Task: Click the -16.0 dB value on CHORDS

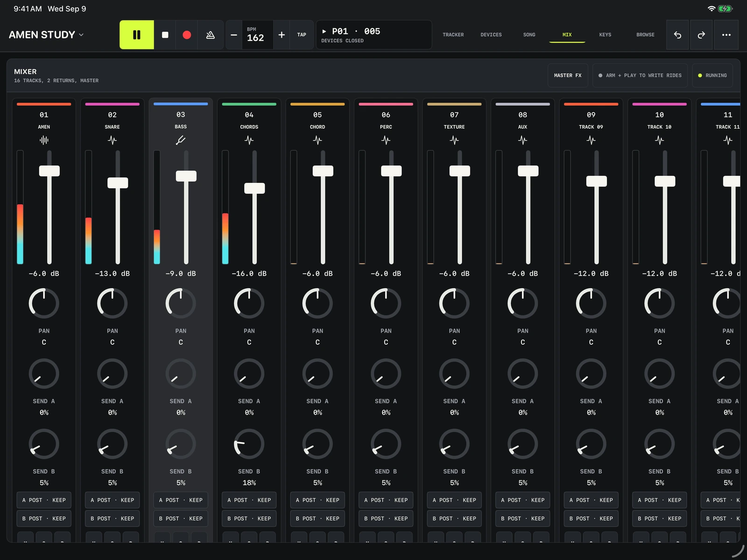Action: (x=249, y=273)
